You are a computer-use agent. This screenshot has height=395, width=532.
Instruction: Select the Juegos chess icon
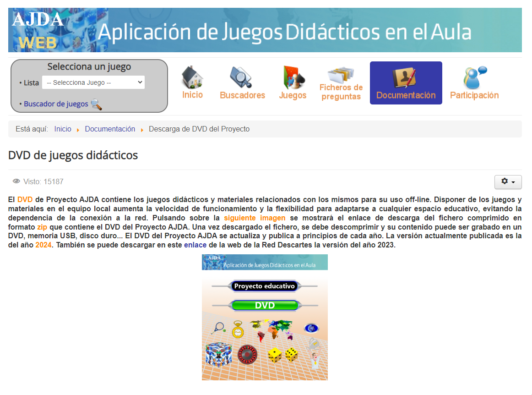(292, 77)
